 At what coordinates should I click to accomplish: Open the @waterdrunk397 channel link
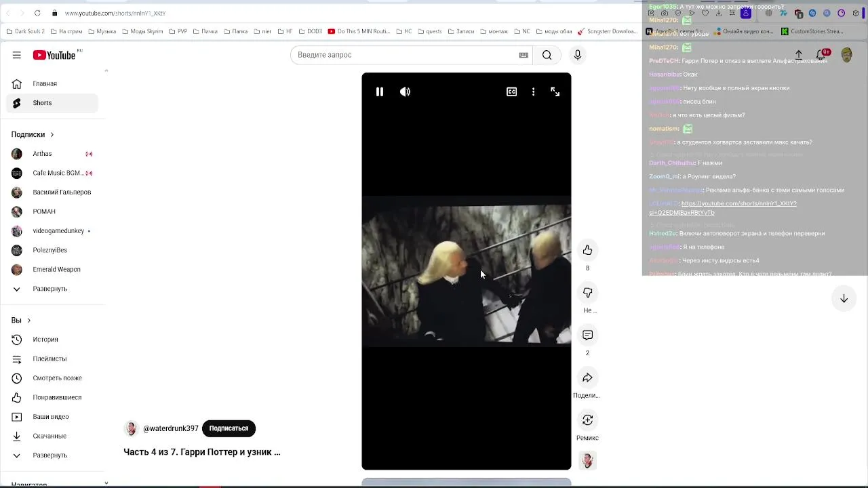point(171,428)
